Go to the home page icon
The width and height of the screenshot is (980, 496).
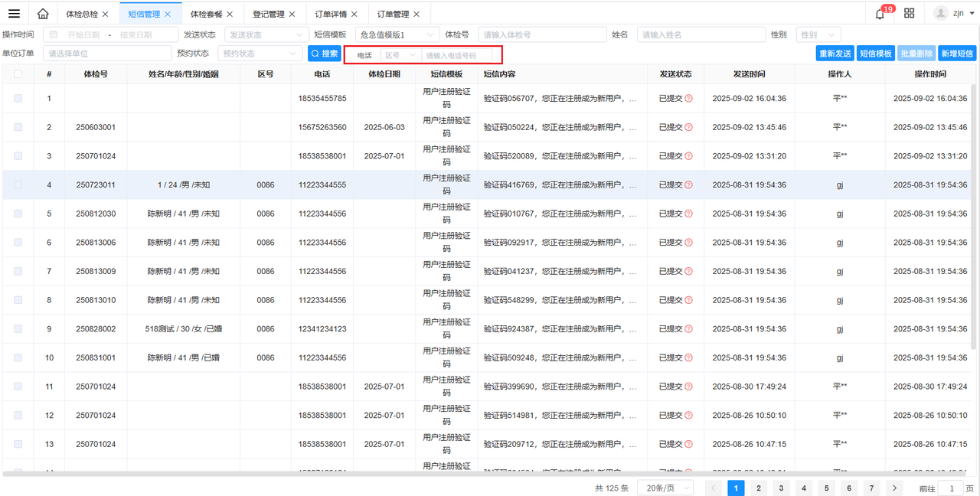[x=43, y=14]
